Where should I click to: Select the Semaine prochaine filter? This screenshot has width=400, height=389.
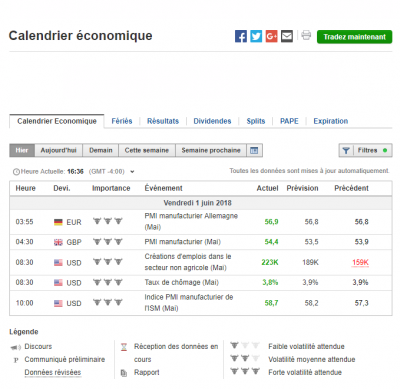coord(211,150)
